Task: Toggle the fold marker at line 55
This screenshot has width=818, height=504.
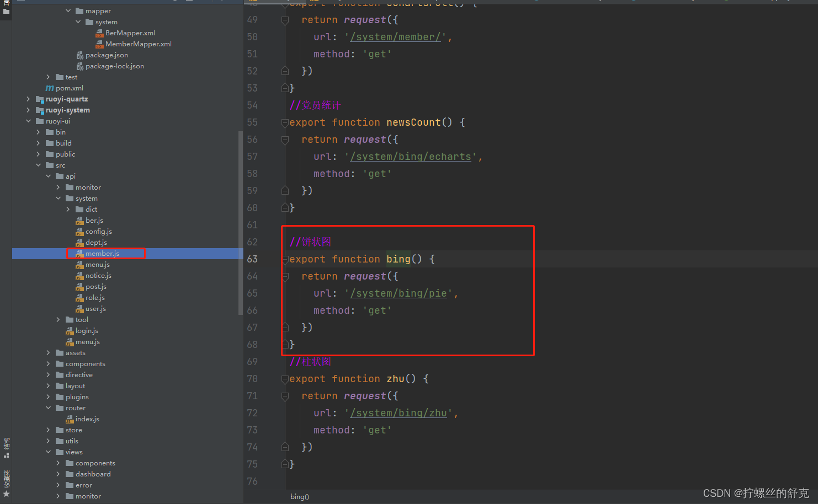Action: 285,122
